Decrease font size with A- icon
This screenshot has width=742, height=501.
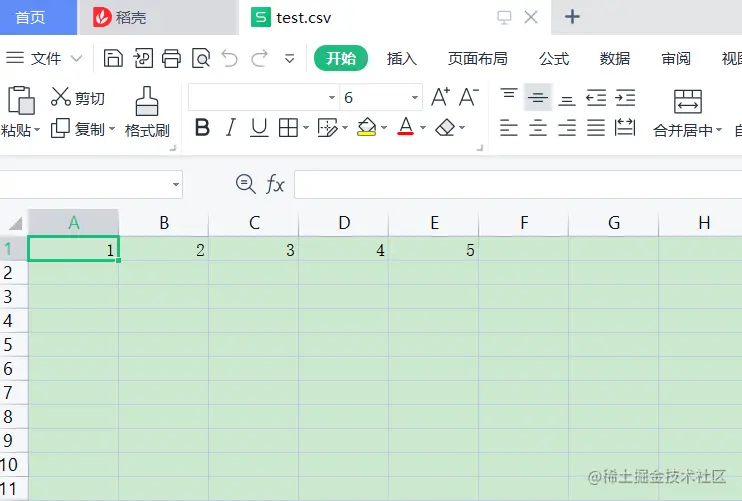tap(468, 97)
